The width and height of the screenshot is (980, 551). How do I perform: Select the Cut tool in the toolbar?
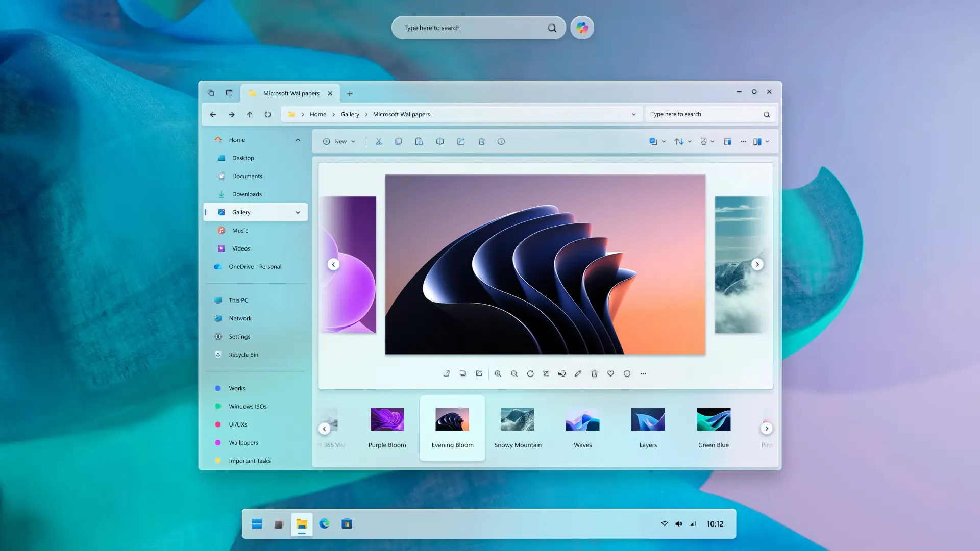[x=379, y=141]
